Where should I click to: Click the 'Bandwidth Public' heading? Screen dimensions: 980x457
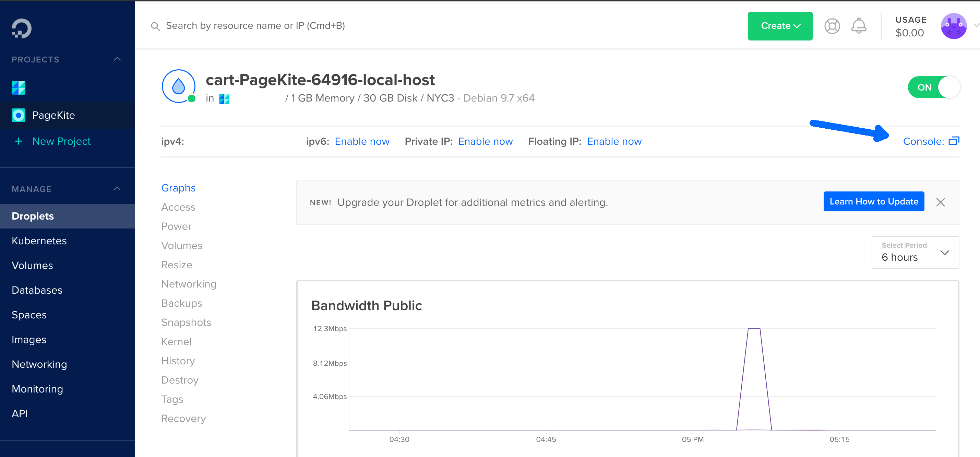point(366,306)
